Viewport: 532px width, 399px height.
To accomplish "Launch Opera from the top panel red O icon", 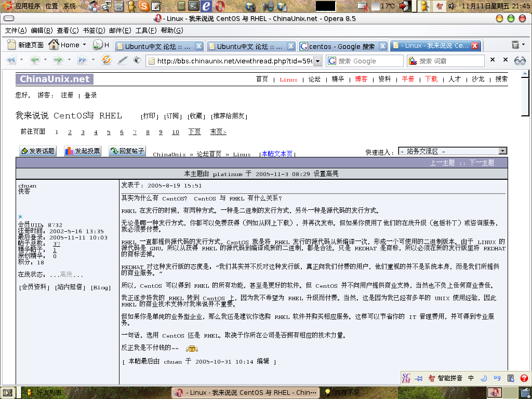I will (x=220, y=6).
